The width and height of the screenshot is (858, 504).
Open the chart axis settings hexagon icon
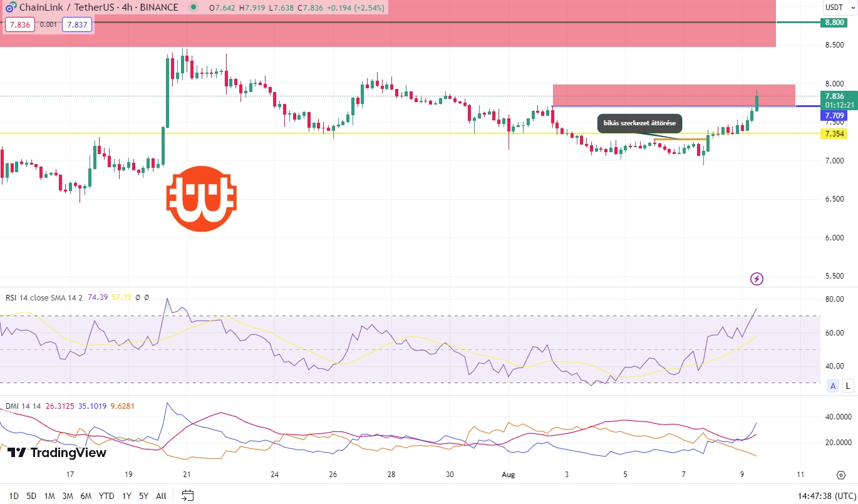tap(841, 475)
